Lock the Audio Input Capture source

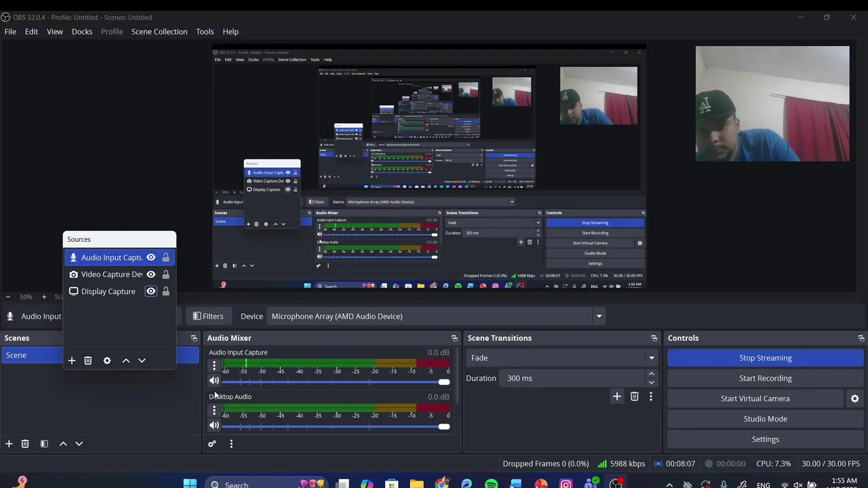coord(165,258)
